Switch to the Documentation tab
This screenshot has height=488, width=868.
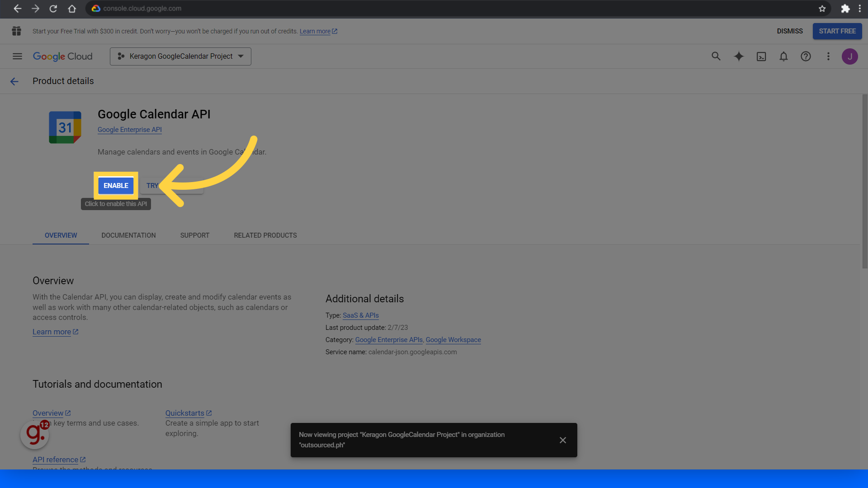click(x=128, y=235)
